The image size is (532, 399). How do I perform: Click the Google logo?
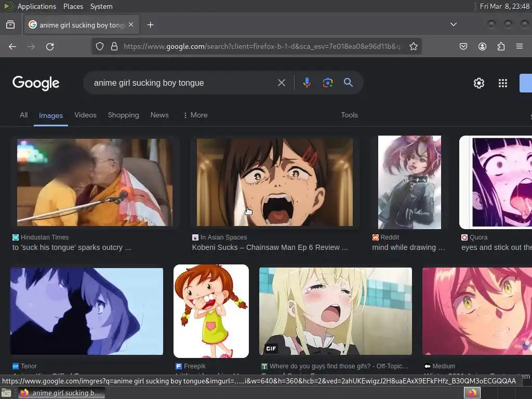(x=36, y=83)
